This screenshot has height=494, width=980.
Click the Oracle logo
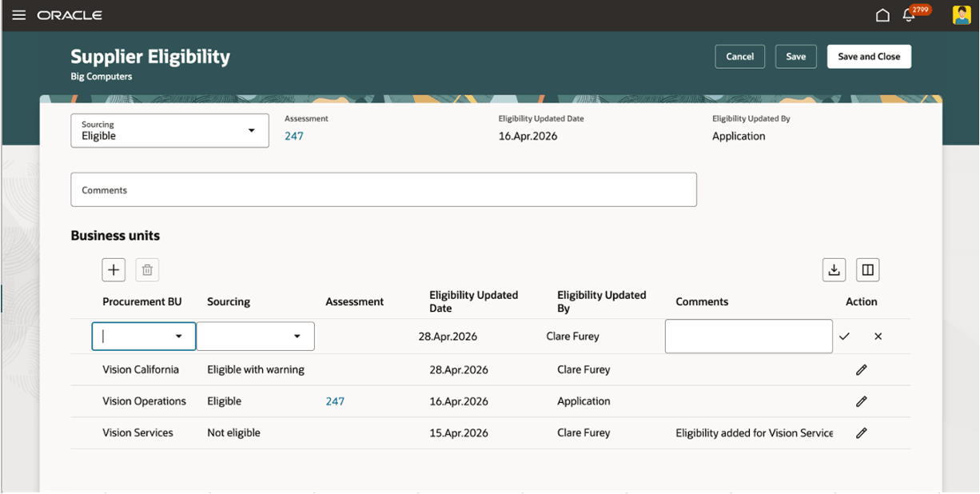pos(70,15)
